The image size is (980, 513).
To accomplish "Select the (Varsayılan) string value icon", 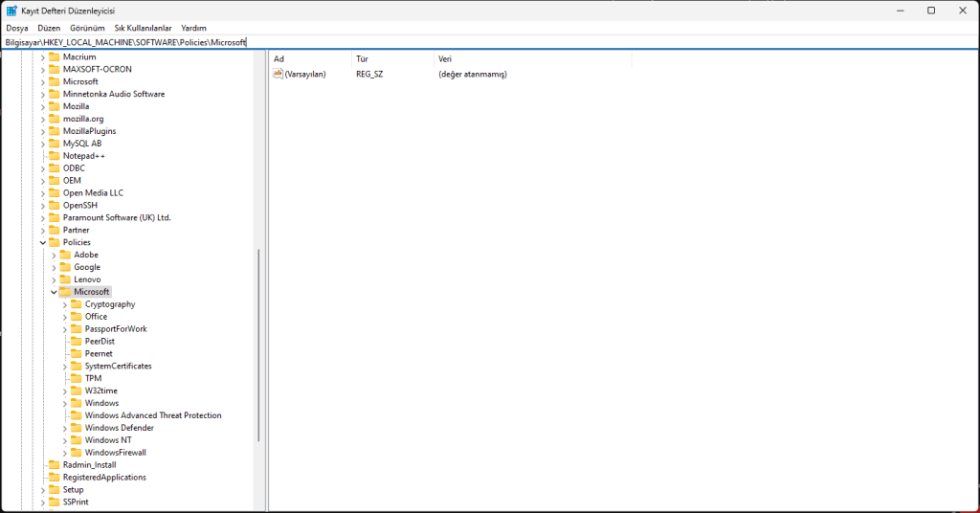I will [278, 74].
